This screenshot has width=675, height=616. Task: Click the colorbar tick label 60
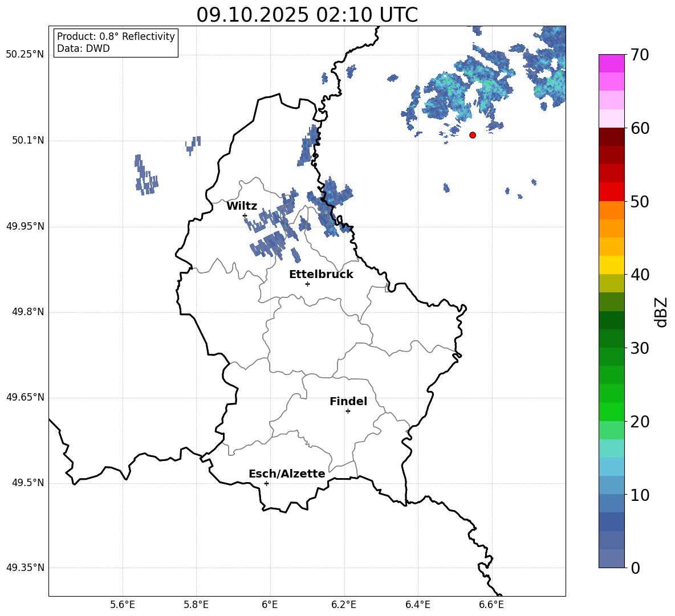pos(640,128)
